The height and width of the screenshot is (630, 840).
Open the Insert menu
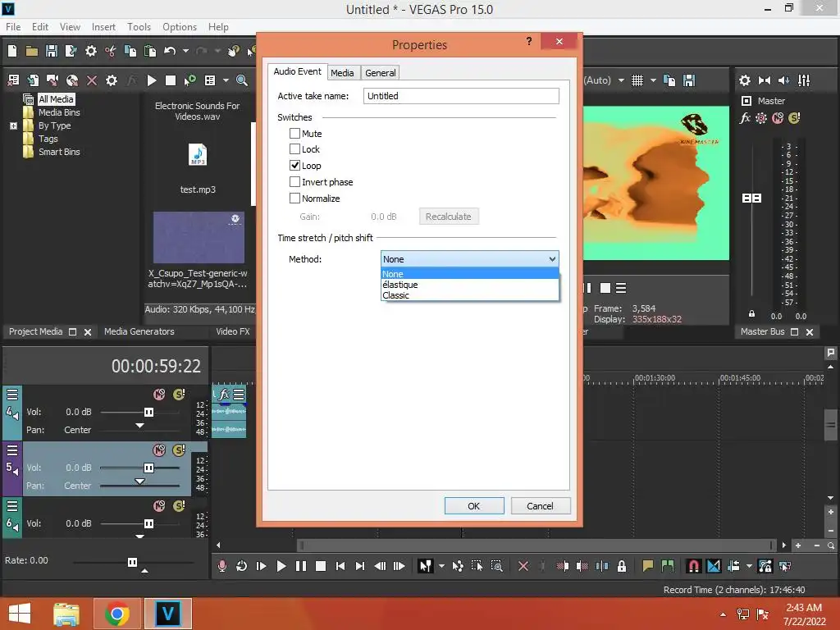(103, 27)
